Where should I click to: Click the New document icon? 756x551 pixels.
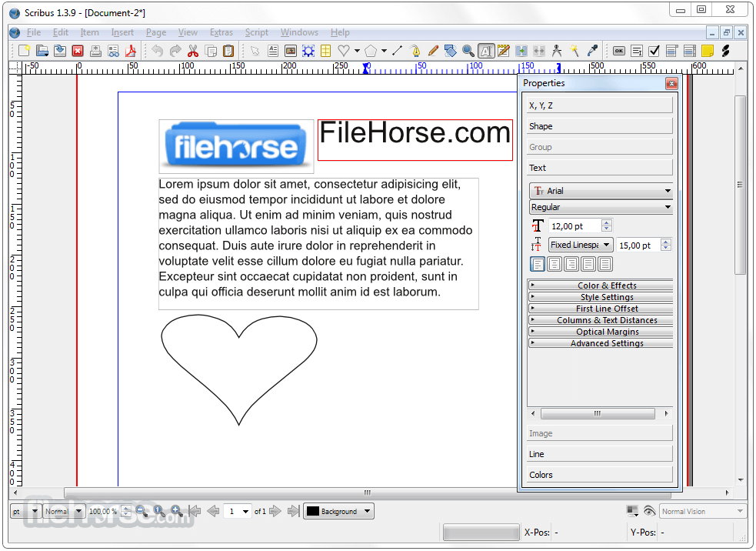24,51
